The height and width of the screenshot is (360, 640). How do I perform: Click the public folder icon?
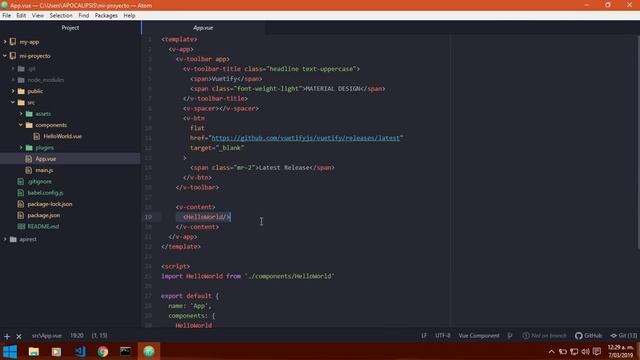pyautogui.click(x=21, y=91)
